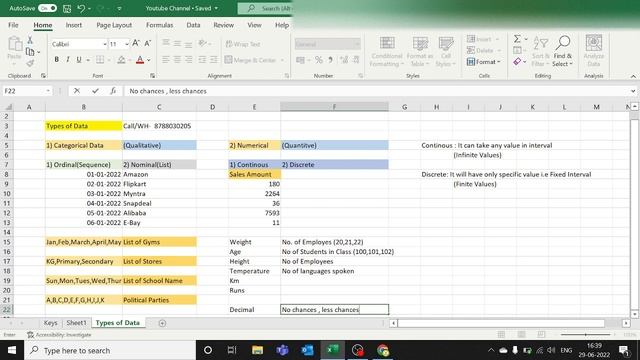Open File Explorer from the taskbar
The height and width of the screenshot is (360, 640).
coord(257,350)
